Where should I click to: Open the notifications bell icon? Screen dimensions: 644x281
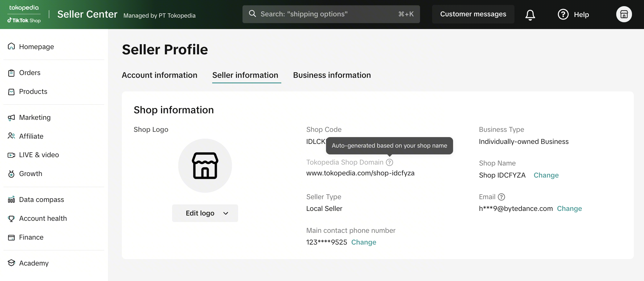530,15
